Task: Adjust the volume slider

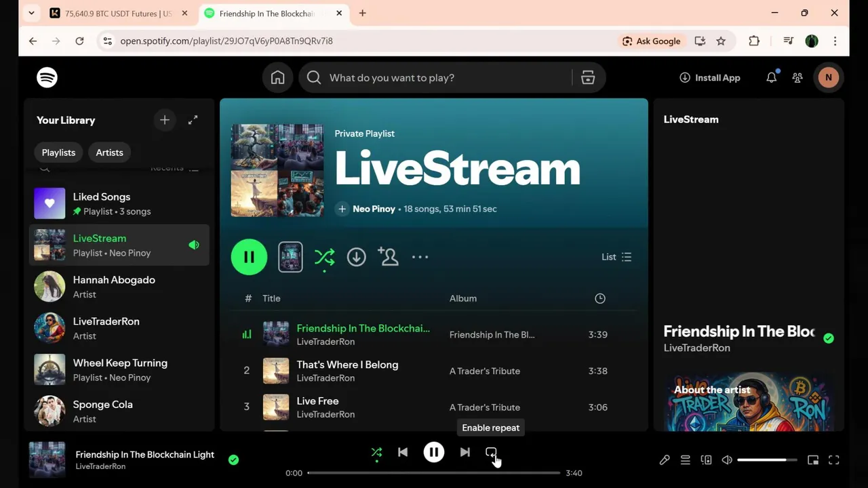Action: 767,460
